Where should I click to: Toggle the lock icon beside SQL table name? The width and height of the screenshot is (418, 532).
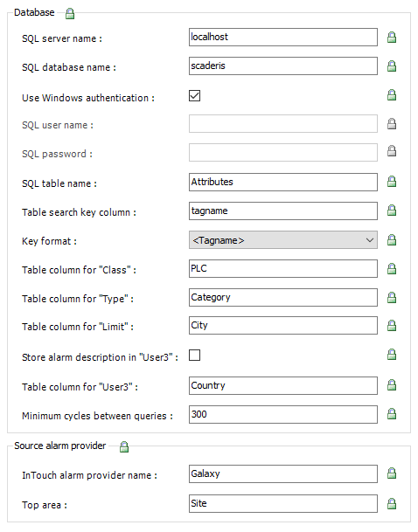[x=392, y=182]
